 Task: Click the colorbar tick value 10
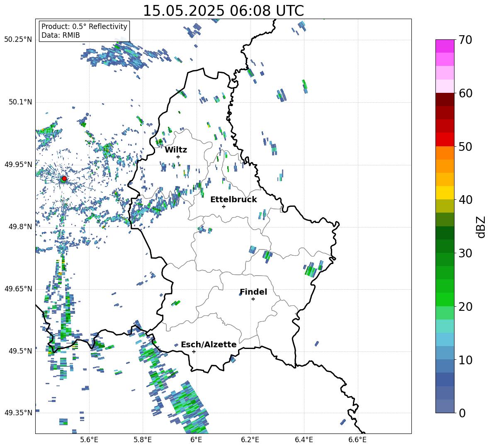(465, 360)
